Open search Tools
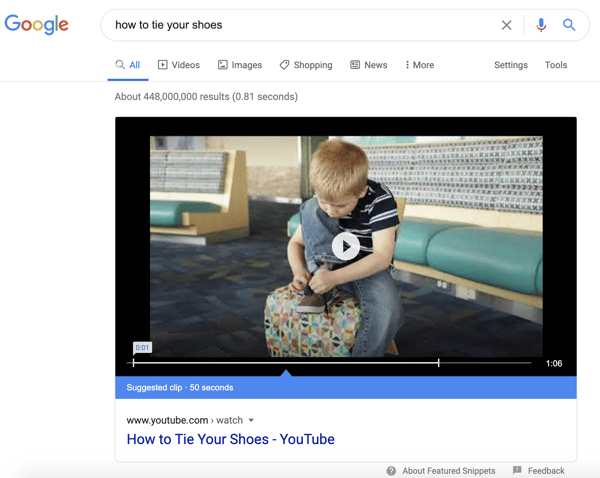The height and width of the screenshot is (478, 600). 556,65
